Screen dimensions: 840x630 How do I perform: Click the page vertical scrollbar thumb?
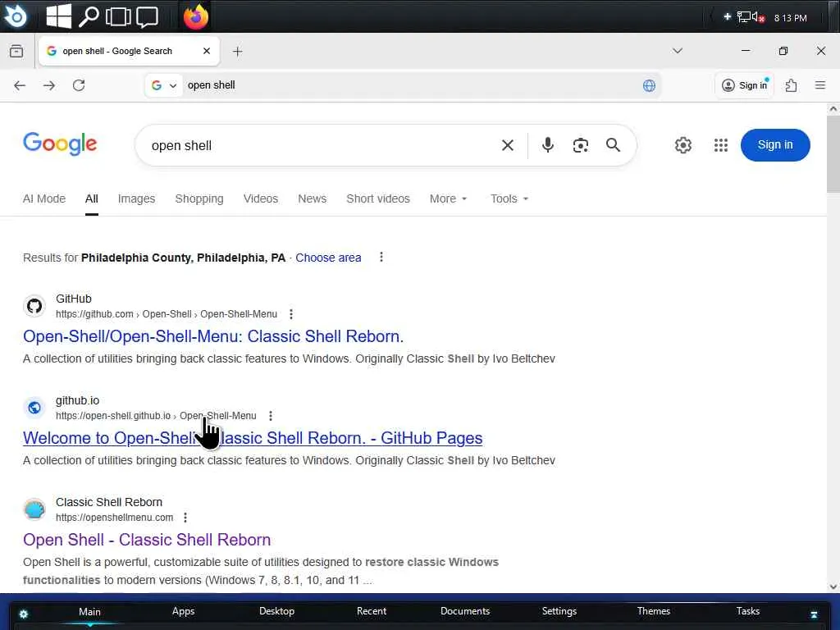(833, 154)
